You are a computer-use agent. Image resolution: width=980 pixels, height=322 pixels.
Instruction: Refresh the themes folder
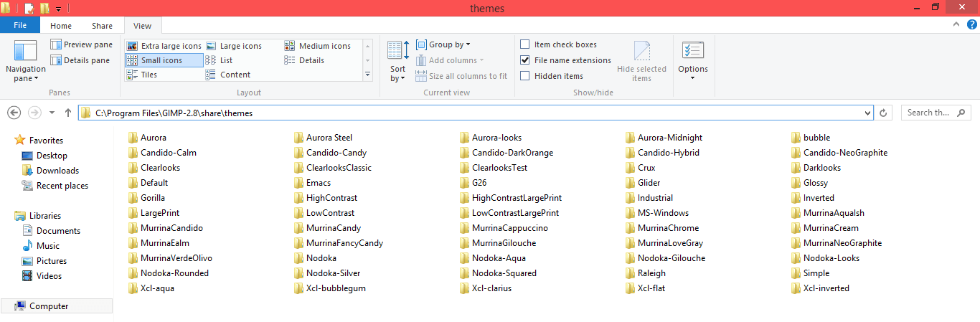(x=884, y=113)
